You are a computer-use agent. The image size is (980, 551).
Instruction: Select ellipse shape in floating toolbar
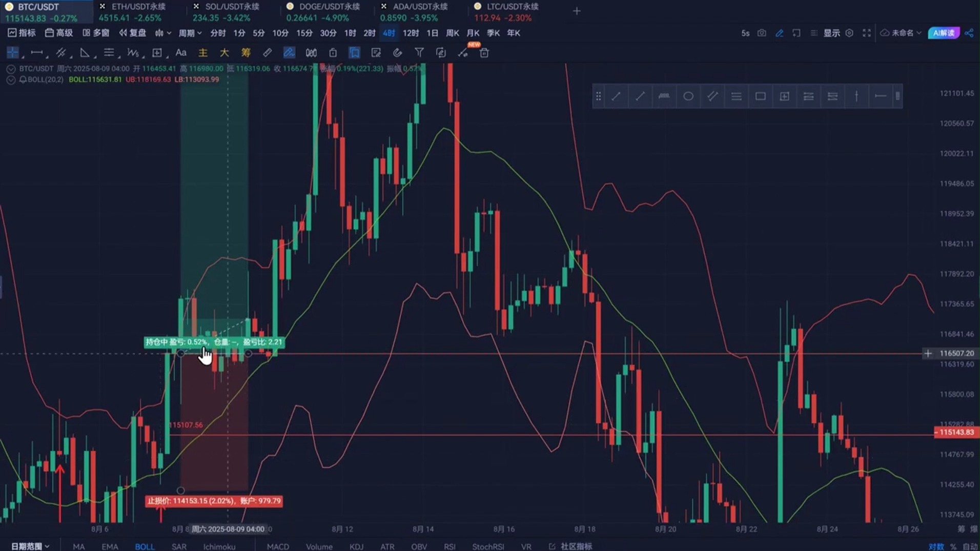click(x=688, y=96)
